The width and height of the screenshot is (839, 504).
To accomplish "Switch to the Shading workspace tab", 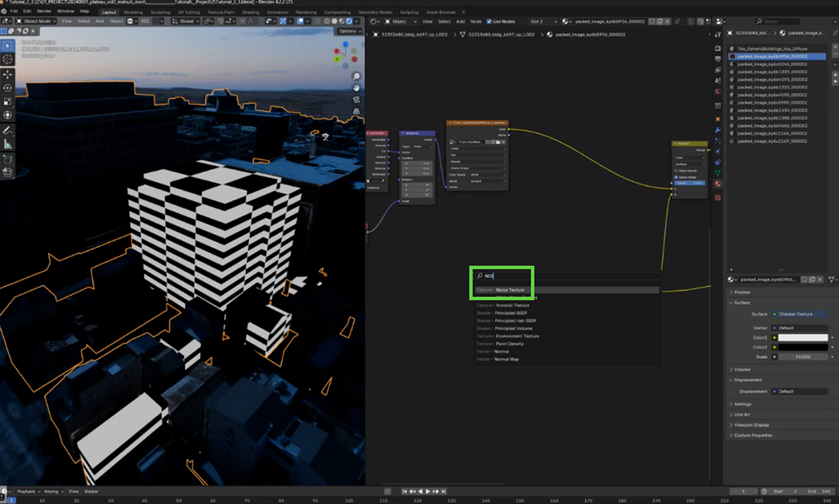I will [x=250, y=12].
